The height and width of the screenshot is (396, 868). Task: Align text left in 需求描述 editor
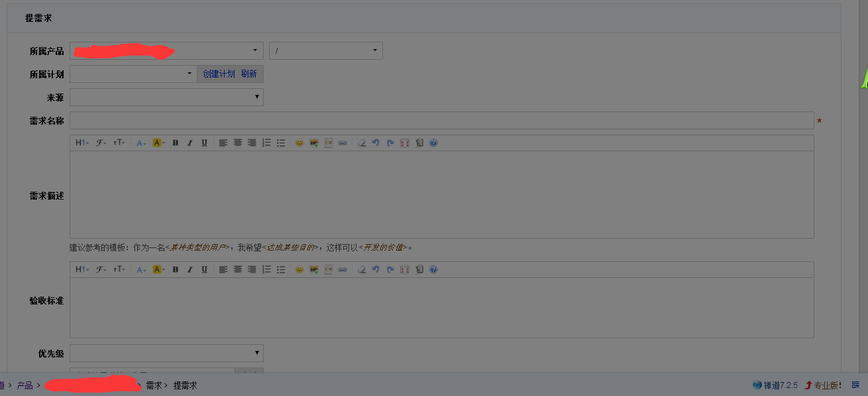[223, 143]
